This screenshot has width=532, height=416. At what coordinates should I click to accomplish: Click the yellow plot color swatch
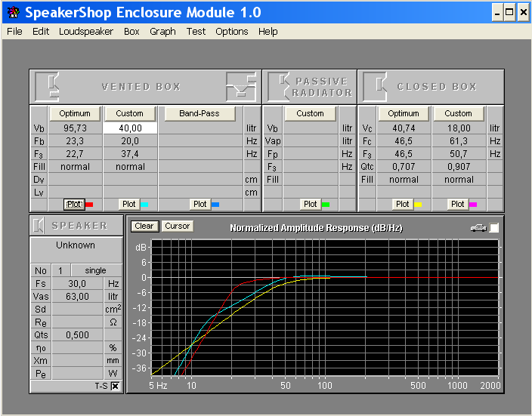[x=418, y=205]
